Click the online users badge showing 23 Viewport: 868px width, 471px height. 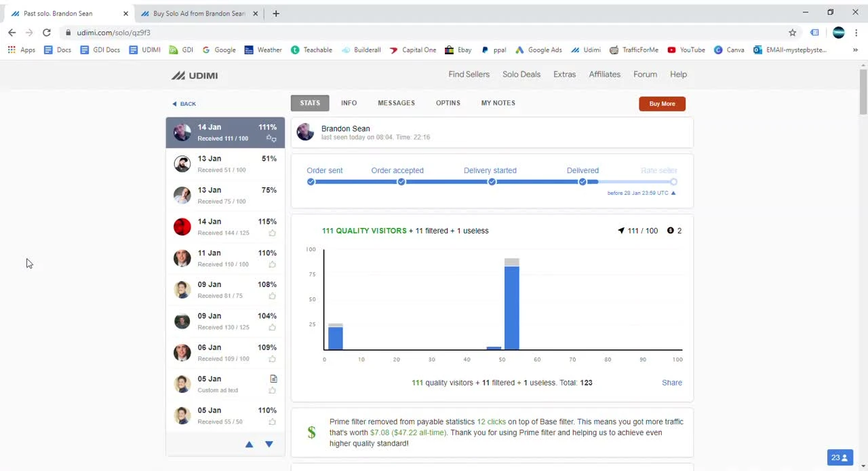click(840, 457)
